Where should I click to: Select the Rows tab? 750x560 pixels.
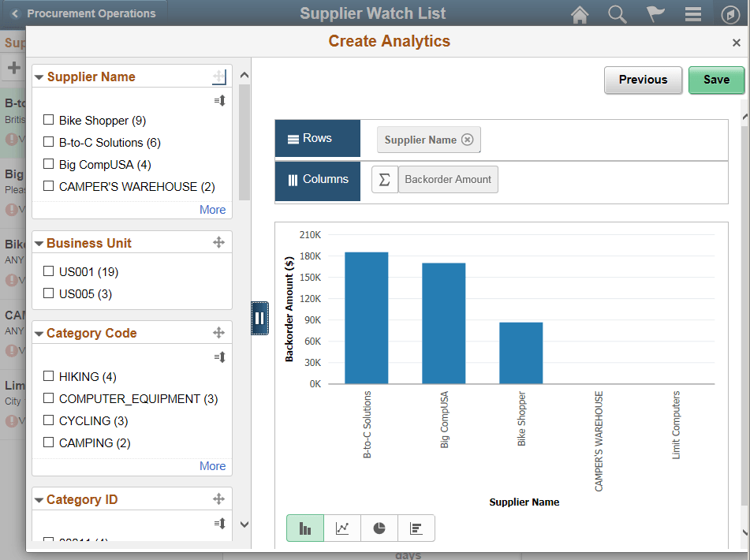coord(317,138)
